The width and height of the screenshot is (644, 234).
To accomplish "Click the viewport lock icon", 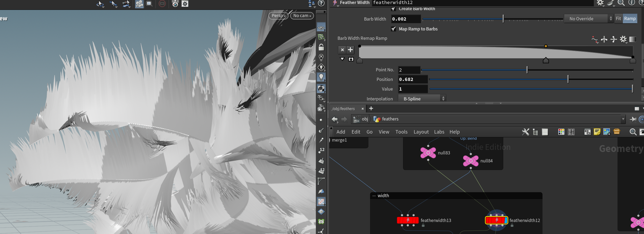I will point(321,48).
